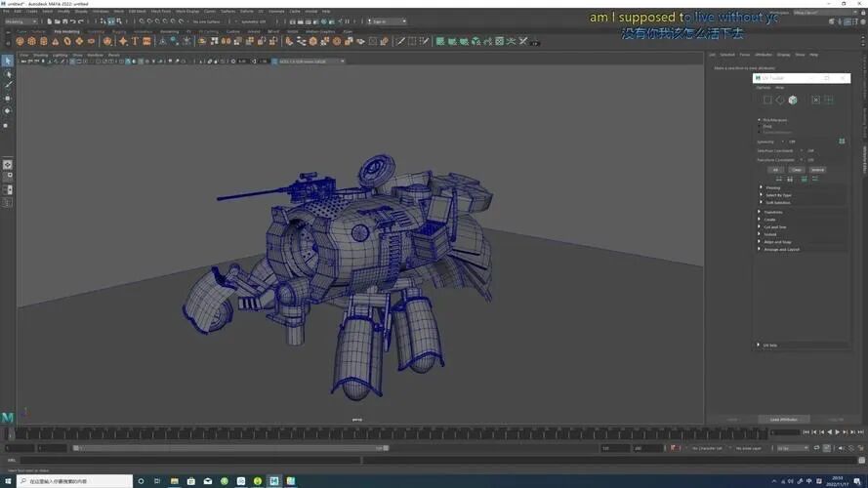Select UV shell mode icon in UV Toolkit
Screen dimensions: 868x488
tap(793, 100)
